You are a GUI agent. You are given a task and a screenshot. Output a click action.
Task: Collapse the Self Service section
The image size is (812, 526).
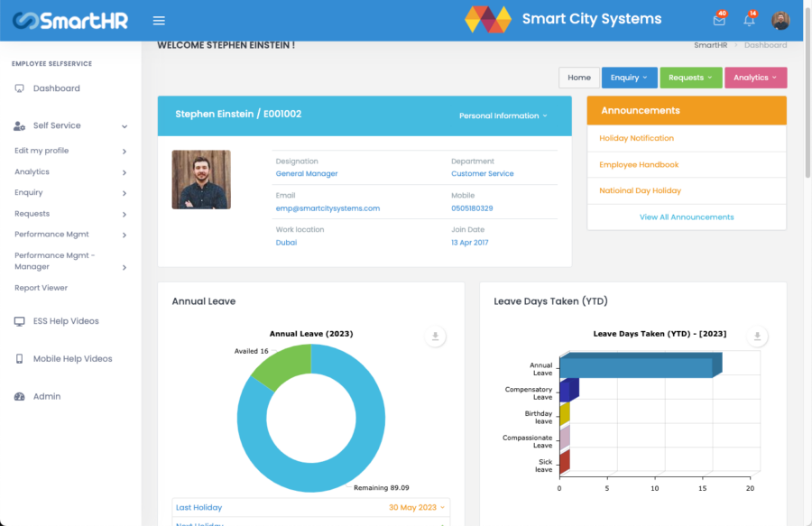click(x=125, y=126)
